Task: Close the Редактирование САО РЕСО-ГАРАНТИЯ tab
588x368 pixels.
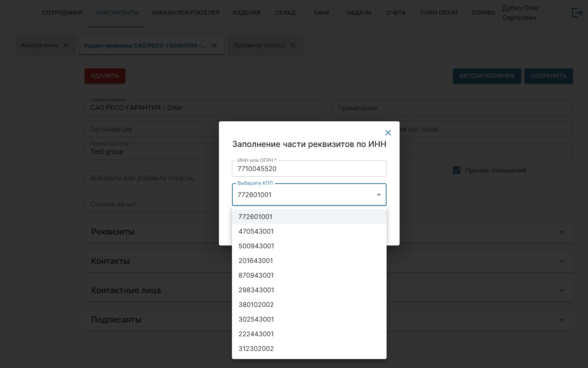Action: click(x=214, y=46)
